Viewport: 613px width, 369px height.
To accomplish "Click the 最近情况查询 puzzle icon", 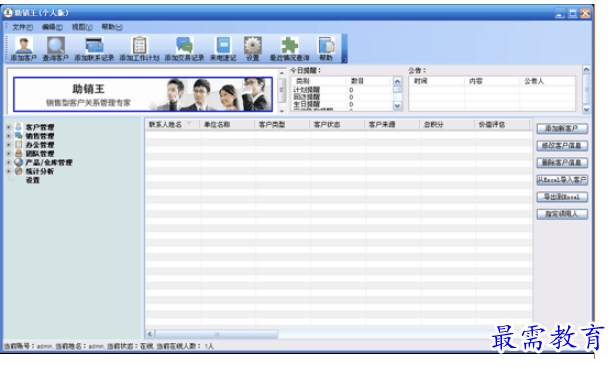I will pos(290,49).
